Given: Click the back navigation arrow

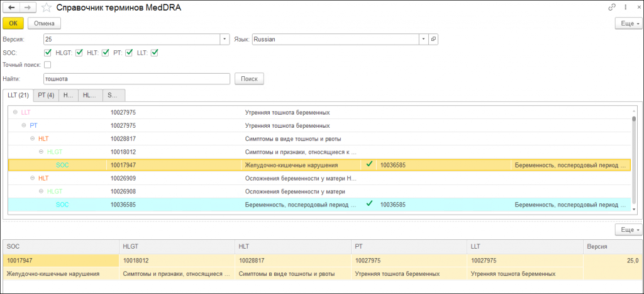Looking at the screenshot, I should (x=11, y=8).
